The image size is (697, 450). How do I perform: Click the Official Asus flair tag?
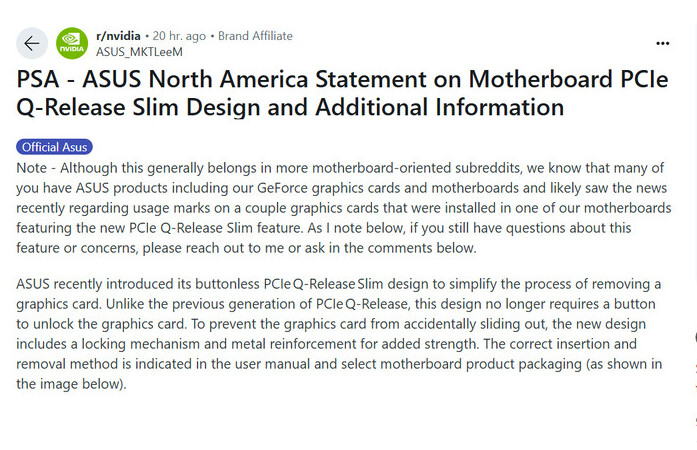tap(54, 147)
